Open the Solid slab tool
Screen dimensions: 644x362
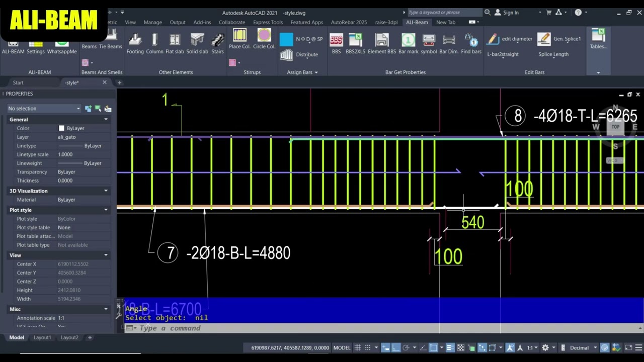click(197, 43)
